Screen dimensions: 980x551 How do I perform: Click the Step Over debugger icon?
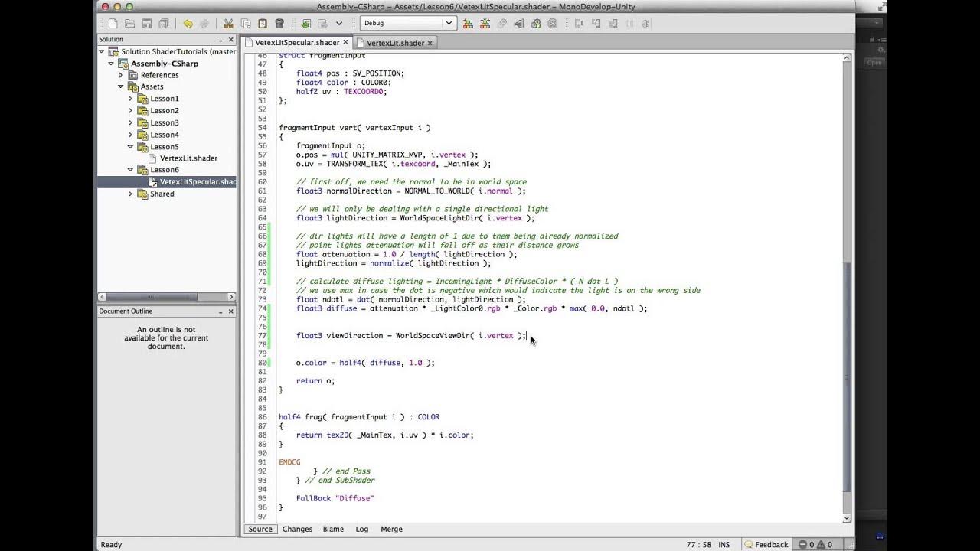579,24
